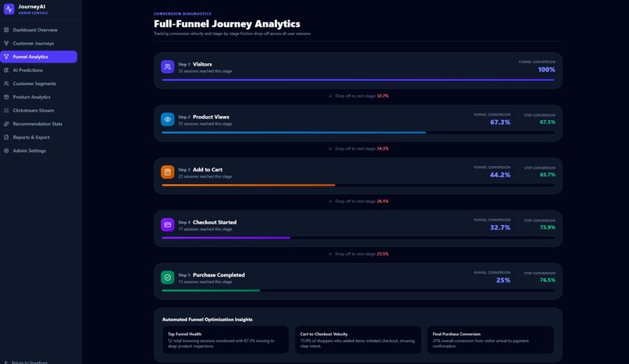Image resolution: width=629 pixels, height=364 pixels.
Task: Open Customer Journeys in the sidebar
Action: 38,43
